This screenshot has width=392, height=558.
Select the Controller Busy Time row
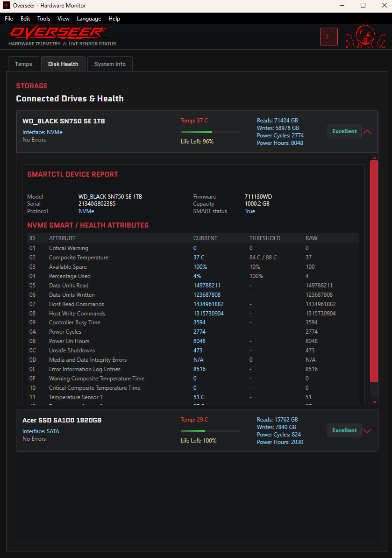click(x=193, y=322)
